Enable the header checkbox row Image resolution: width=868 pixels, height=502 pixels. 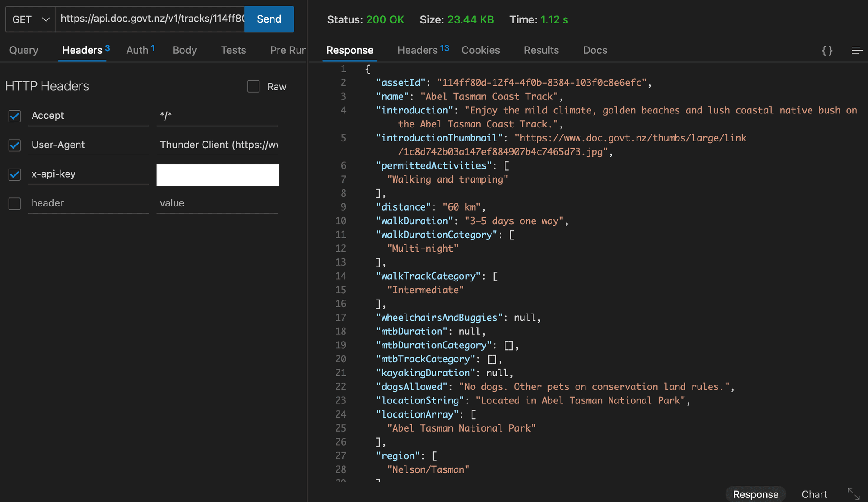coord(15,202)
